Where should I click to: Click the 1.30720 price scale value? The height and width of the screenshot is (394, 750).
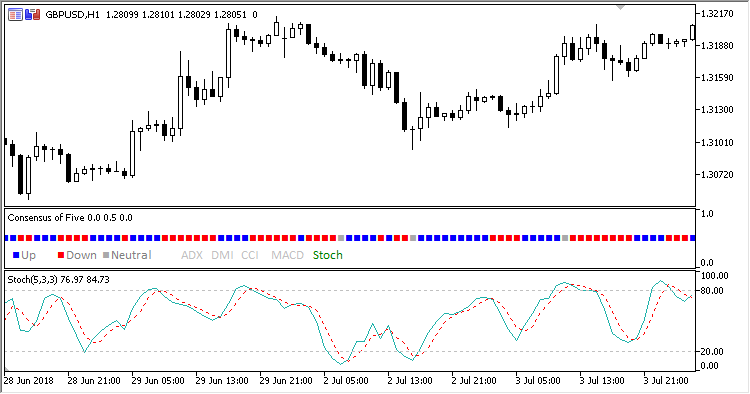click(717, 175)
